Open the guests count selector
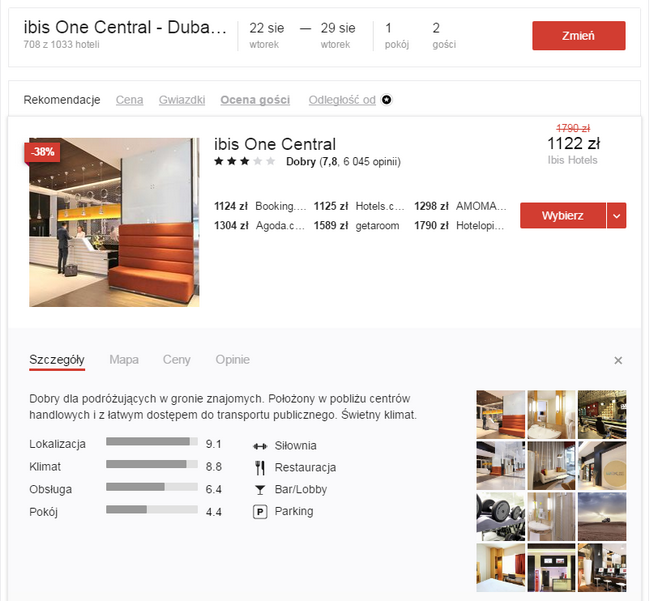This screenshot has height=601, width=650. [x=436, y=35]
